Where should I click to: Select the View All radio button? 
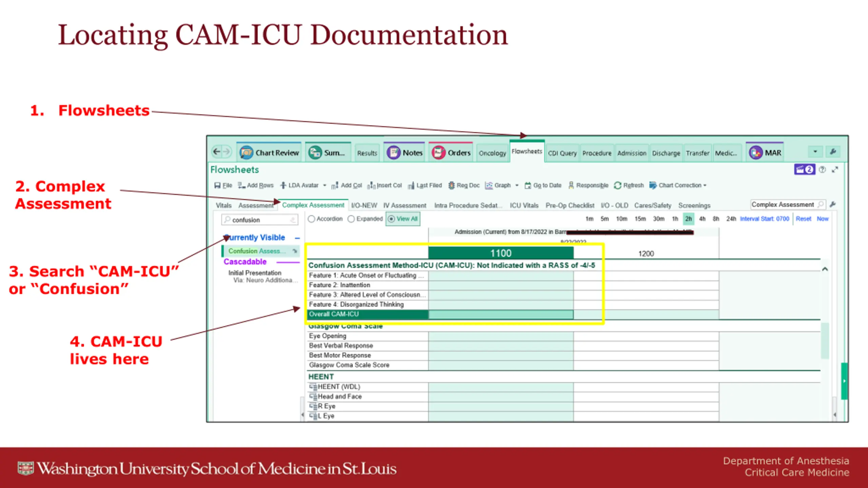[391, 219]
